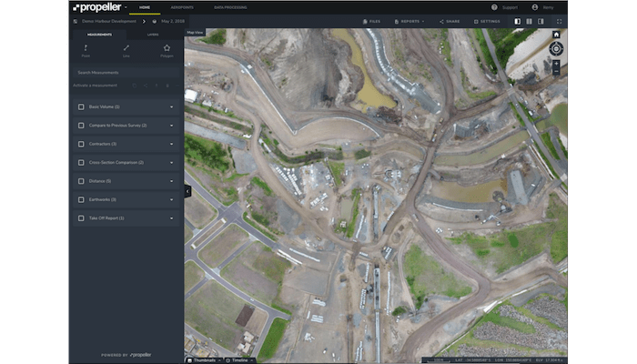637x364 pixels.
Task: Select the Layers sidebar tab
Action: [153, 35]
